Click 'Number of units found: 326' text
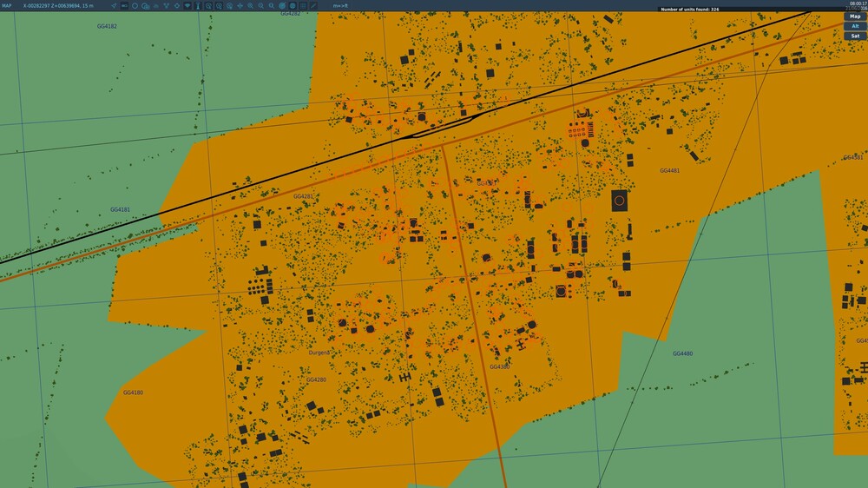Viewport: 868px width, 488px height. 690,9
